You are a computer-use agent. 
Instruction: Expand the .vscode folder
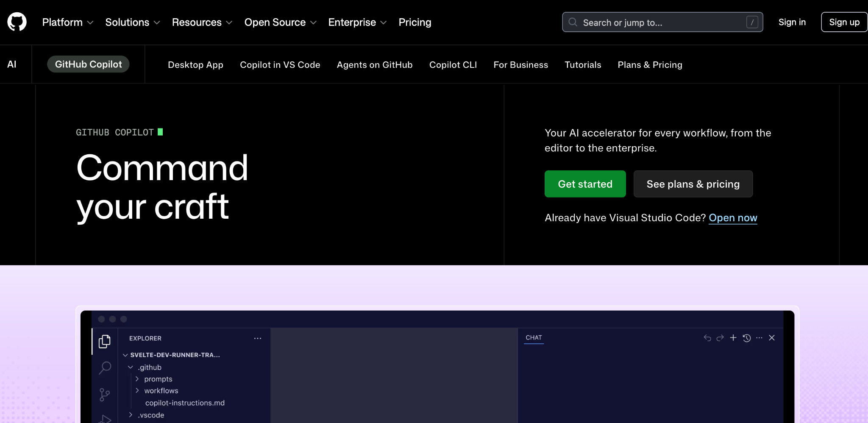(x=147, y=415)
